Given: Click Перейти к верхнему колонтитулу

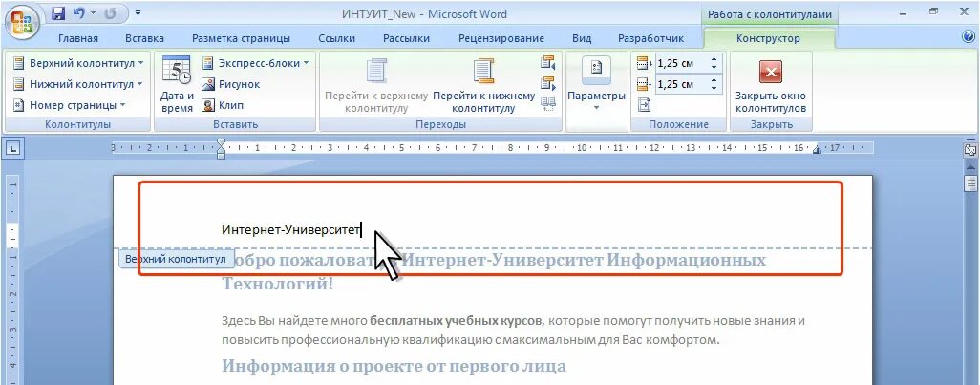Looking at the screenshot, I should [x=376, y=86].
